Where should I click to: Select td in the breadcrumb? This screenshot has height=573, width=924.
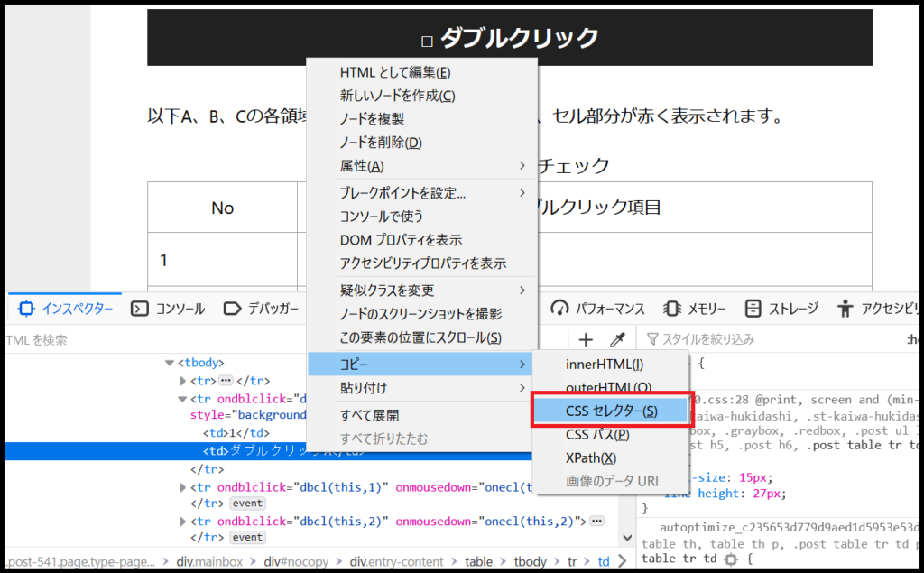click(604, 562)
